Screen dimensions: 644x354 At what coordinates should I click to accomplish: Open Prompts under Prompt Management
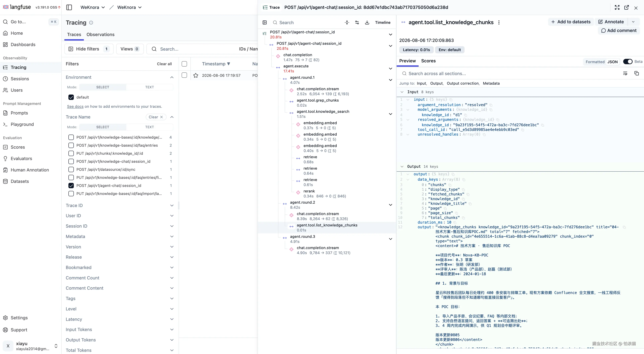[x=19, y=113]
